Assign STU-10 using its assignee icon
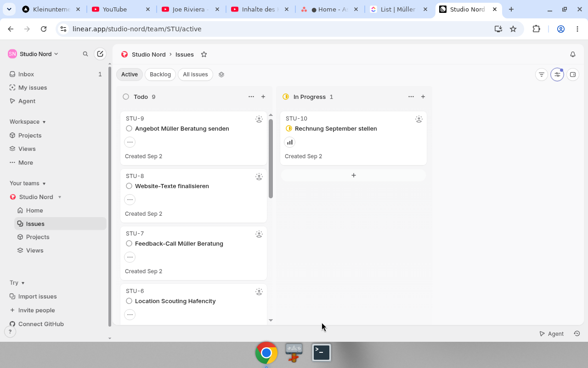Image resolution: width=588 pixels, height=368 pixels. [419, 119]
